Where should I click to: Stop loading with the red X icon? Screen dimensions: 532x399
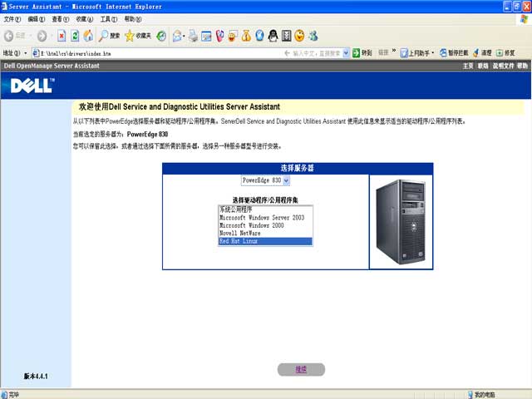[62, 36]
